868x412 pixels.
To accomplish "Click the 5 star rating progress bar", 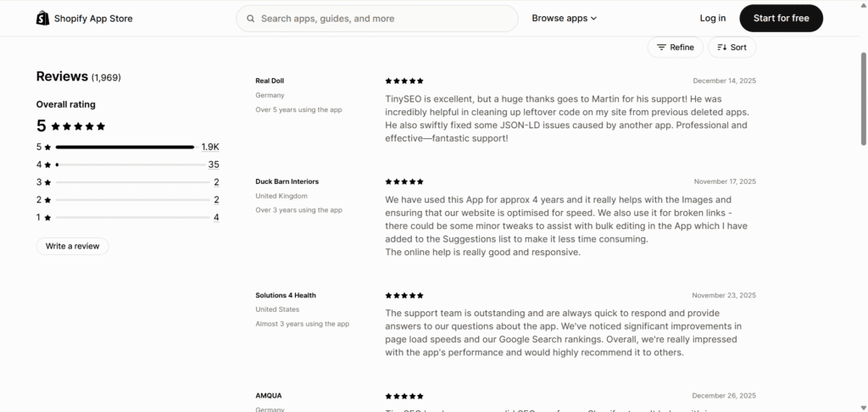I will tap(125, 147).
